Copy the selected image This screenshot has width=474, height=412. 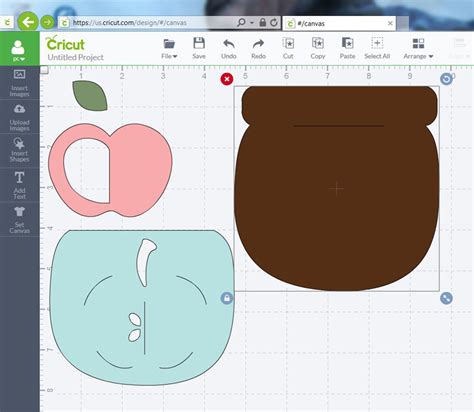point(318,49)
